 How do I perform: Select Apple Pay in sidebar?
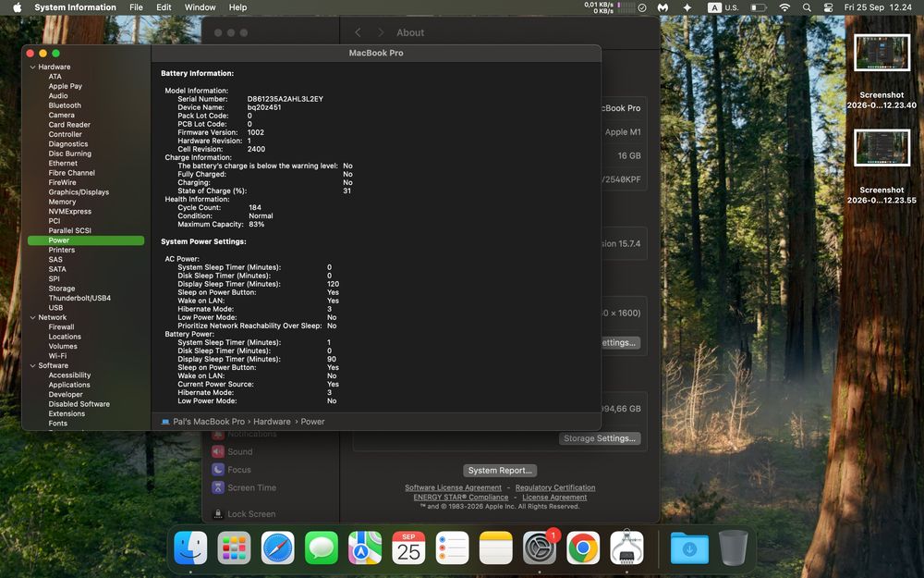65,86
